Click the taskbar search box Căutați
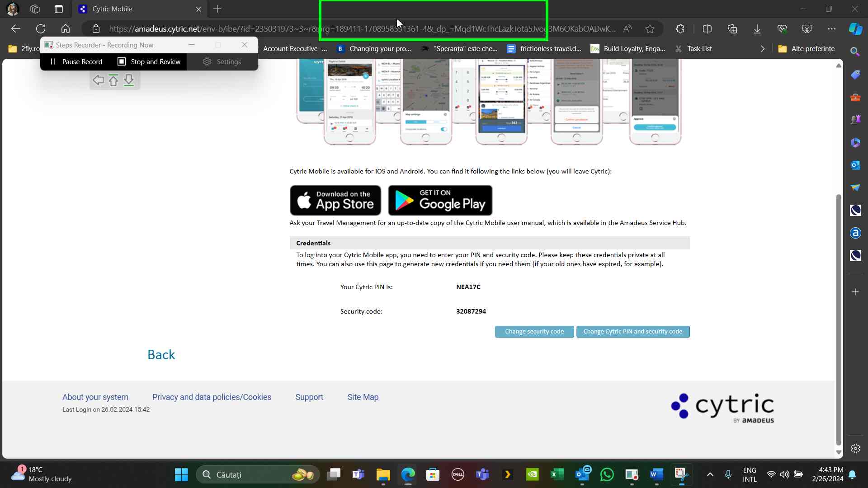868x488 pixels. pos(258,474)
